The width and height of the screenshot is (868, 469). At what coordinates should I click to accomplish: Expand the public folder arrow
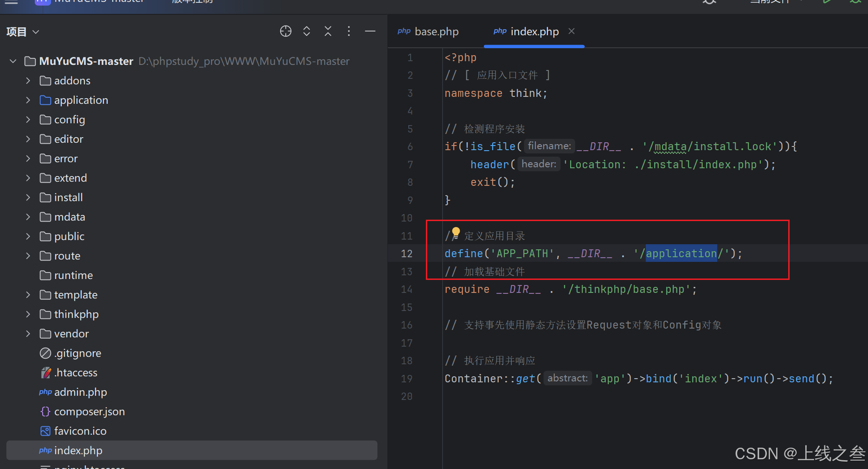pos(28,236)
